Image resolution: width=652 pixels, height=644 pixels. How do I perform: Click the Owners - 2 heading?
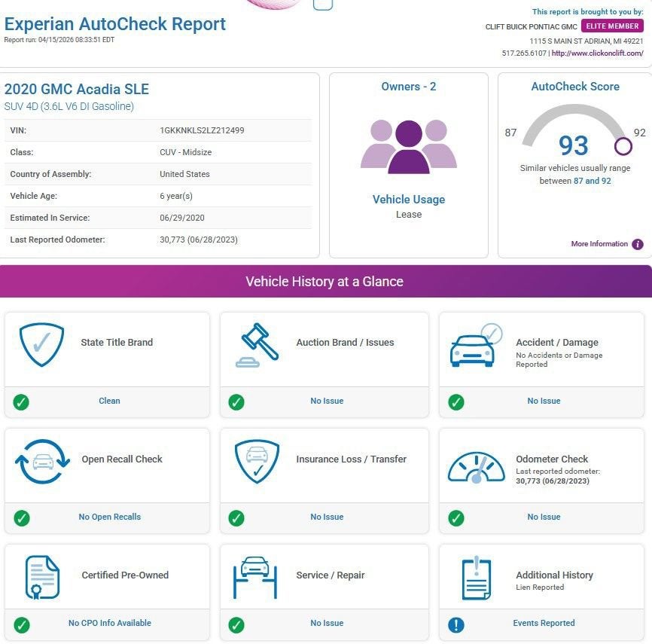[409, 87]
